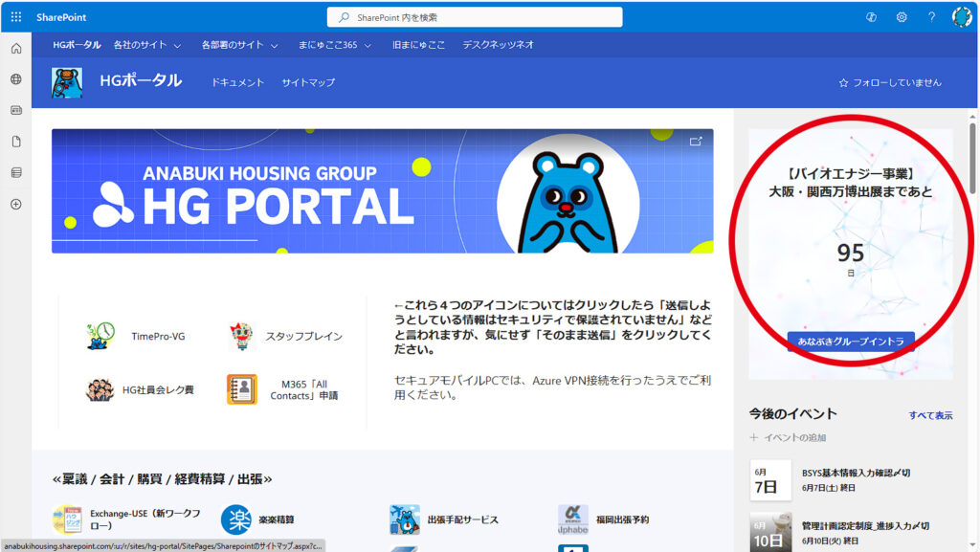The height and width of the screenshot is (552, 980).
Task: Click すべて表示 for upcoming events
Action: tap(930, 416)
